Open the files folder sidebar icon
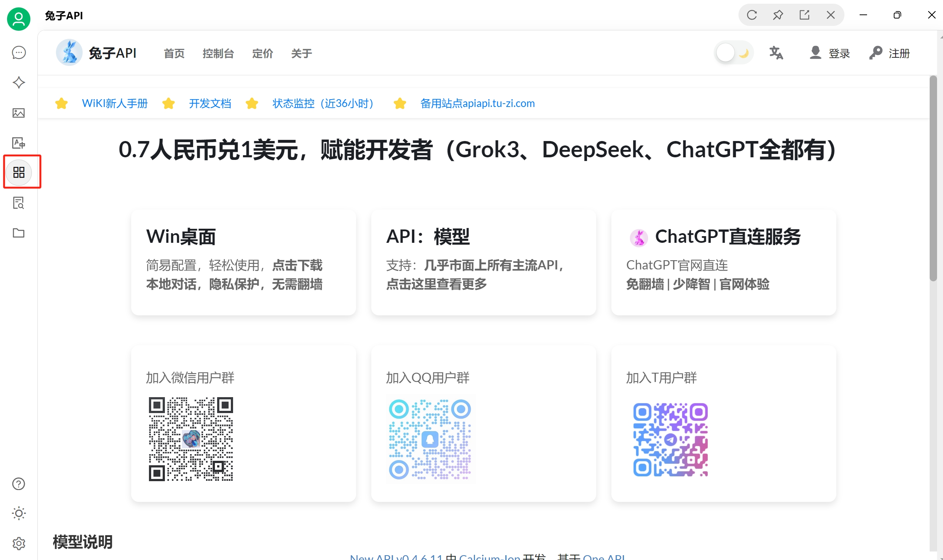This screenshot has width=943, height=560. coord(19,233)
